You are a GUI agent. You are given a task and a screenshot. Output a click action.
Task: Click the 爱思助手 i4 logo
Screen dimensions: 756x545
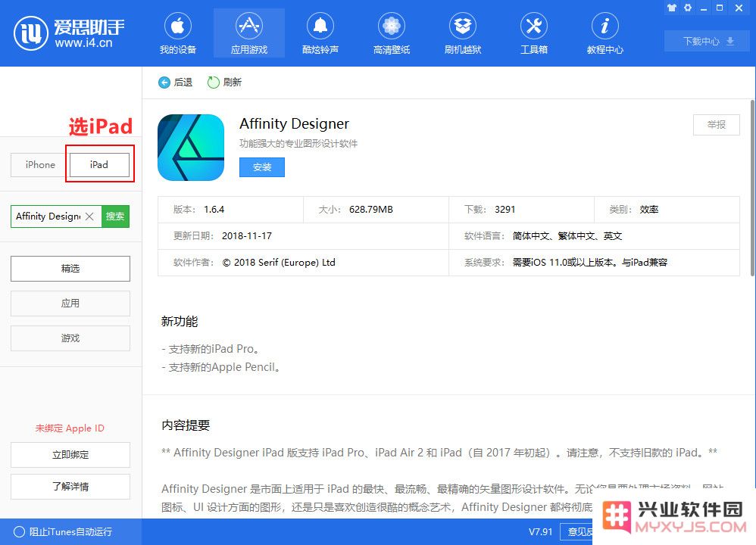point(69,33)
